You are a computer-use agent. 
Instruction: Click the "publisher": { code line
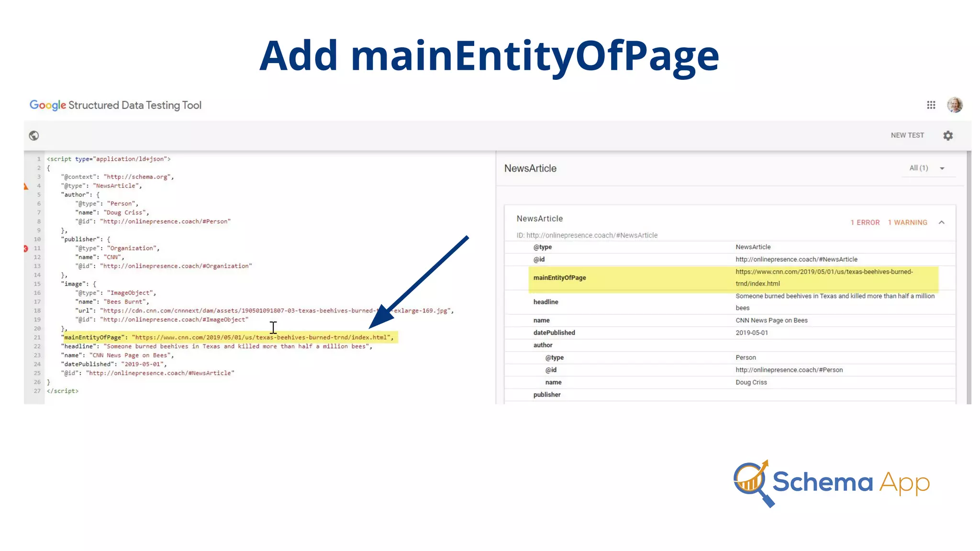tap(85, 240)
